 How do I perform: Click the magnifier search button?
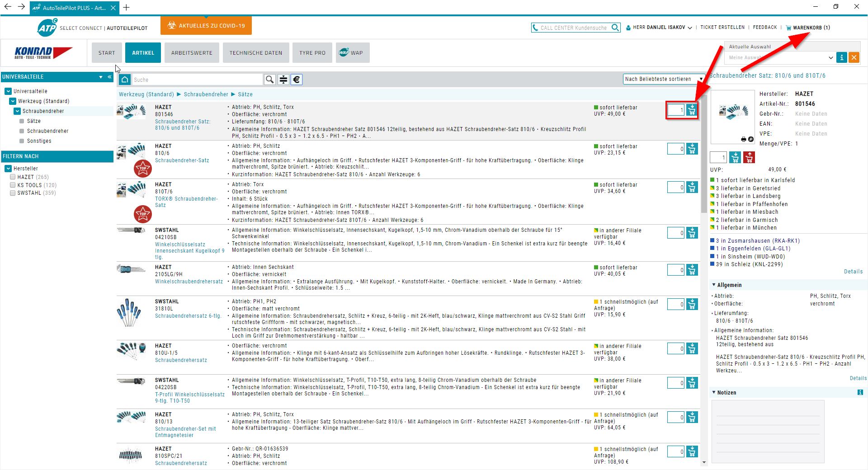coord(270,80)
